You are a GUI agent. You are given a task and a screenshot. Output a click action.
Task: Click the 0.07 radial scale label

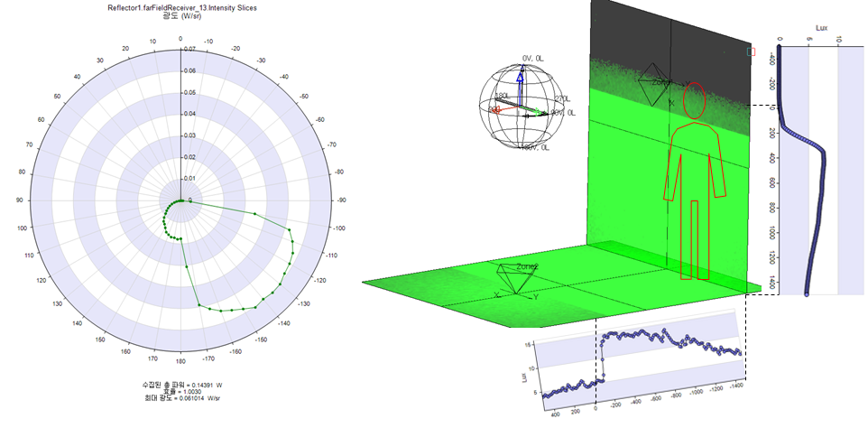click(x=189, y=50)
